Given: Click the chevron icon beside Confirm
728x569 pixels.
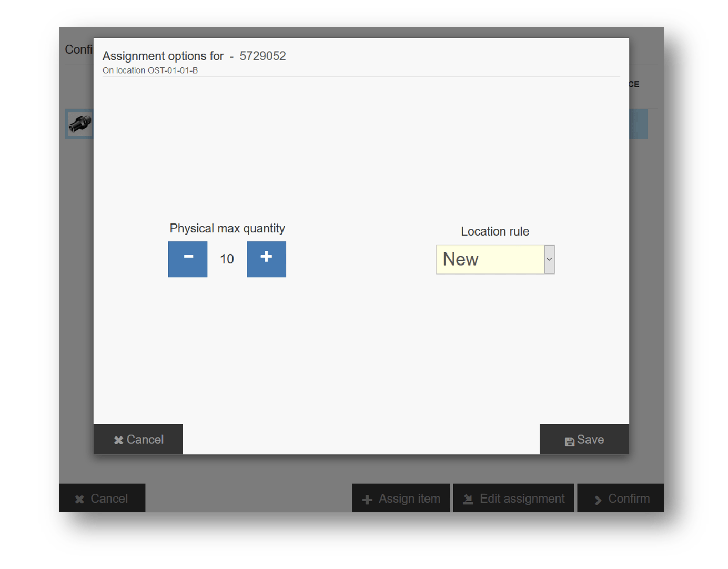Looking at the screenshot, I should click(598, 500).
